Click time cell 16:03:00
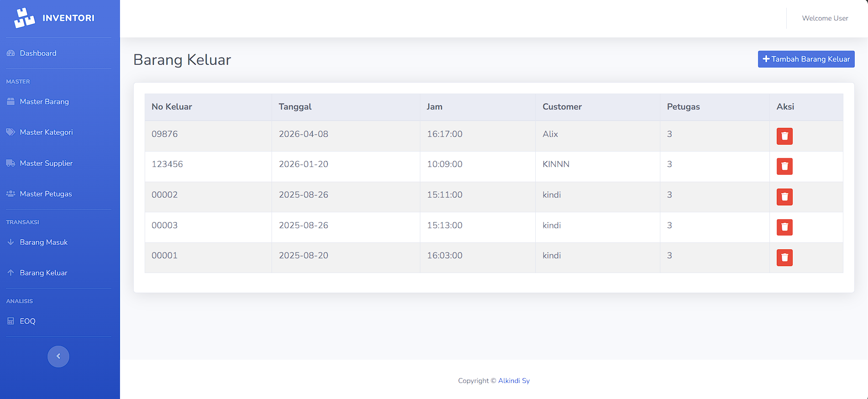The image size is (868, 399). 478,257
